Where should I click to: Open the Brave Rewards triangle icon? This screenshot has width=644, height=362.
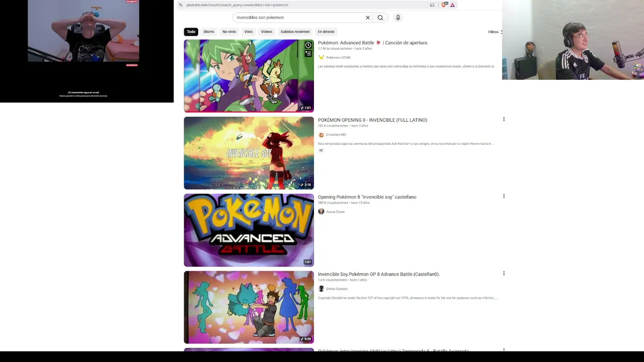click(x=452, y=5)
